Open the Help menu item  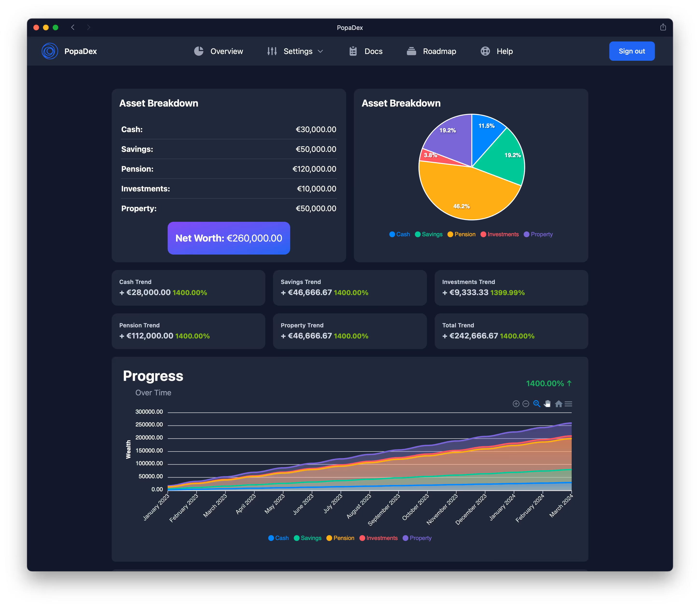click(x=497, y=51)
